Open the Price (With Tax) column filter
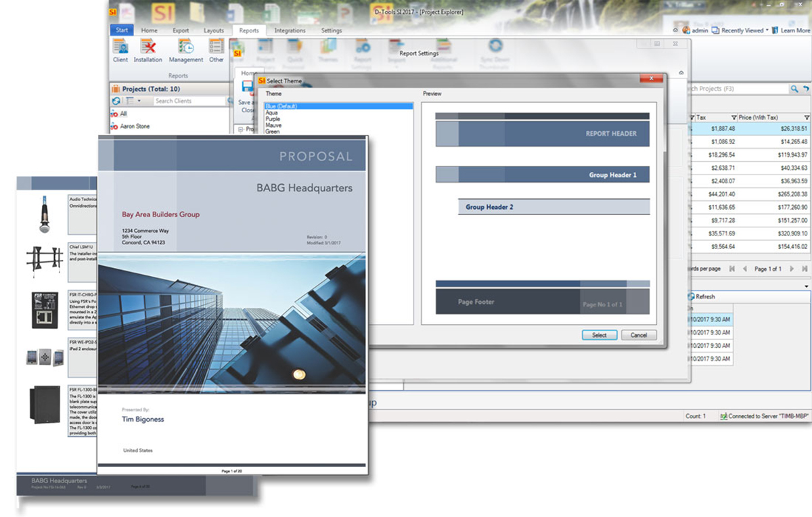Screen dimensions: 812x517 pyautogui.click(x=806, y=117)
